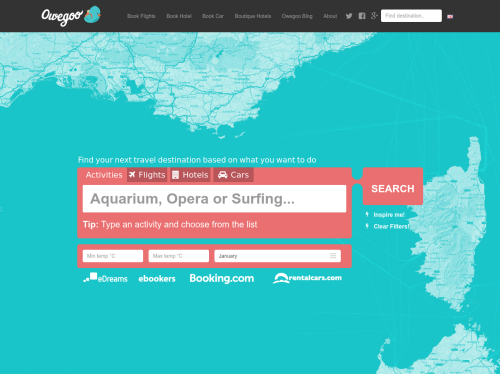Click the ebookers partner logo
Viewport: 500px width, 374px height.
click(157, 279)
